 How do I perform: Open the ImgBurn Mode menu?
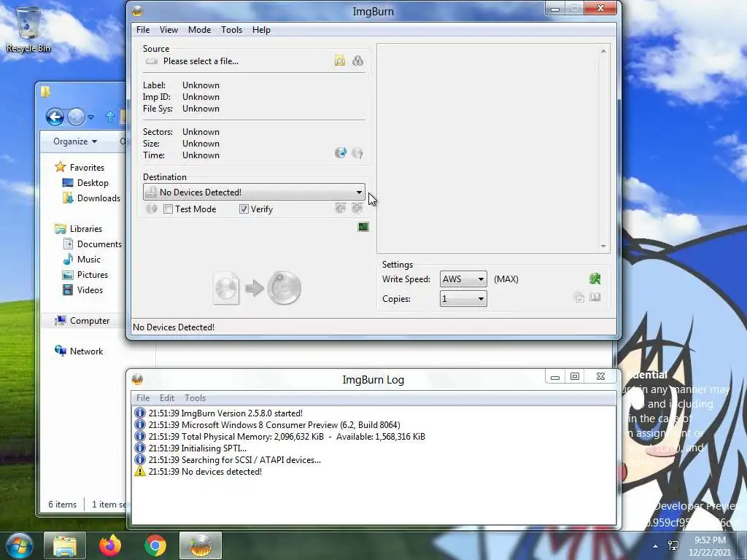[x=199, y=29]
